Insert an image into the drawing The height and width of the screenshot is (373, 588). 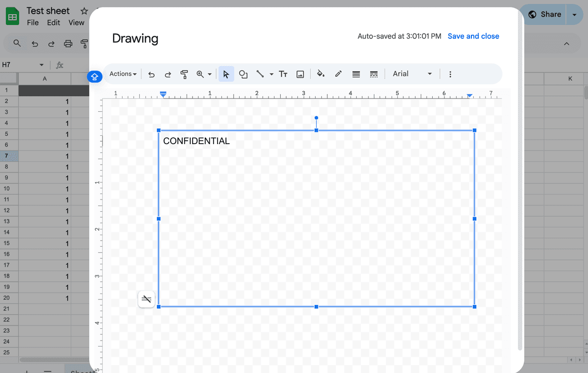click(x=300, y=74)
